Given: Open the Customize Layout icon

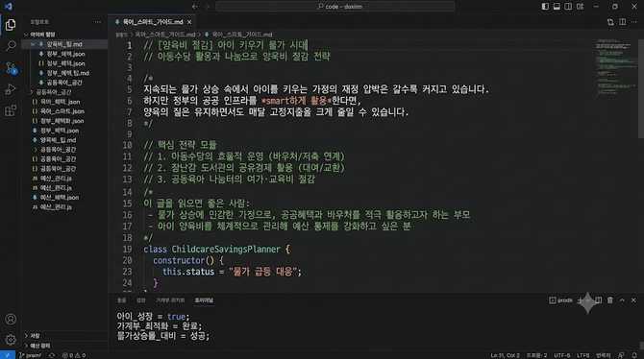Looking at the screenshot, I should coord(580,6).
